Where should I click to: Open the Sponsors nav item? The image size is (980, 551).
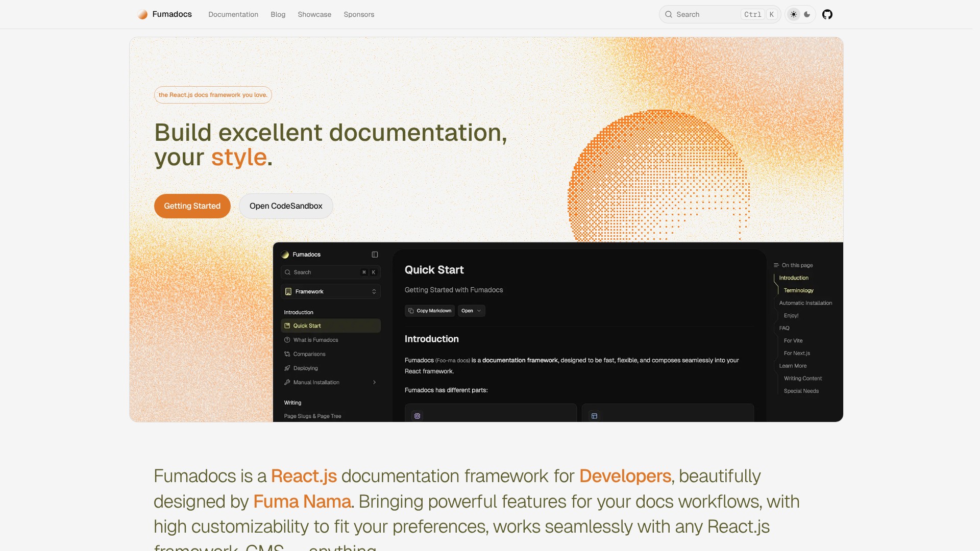[x=359, y=14]
